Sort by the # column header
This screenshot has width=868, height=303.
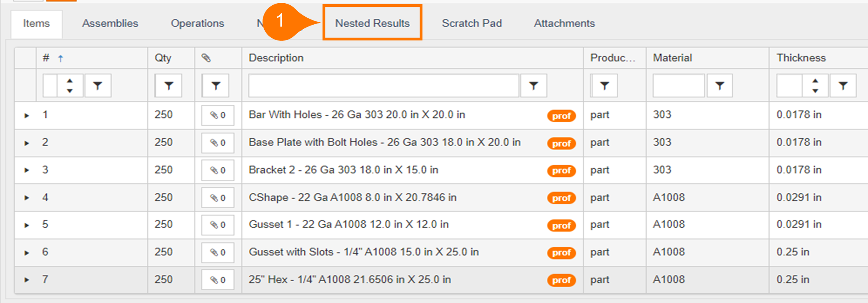click(46, 58)
